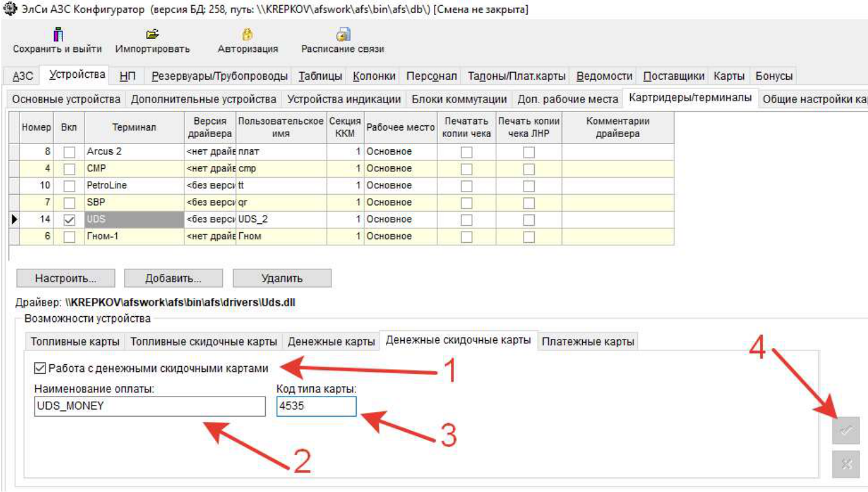Select the Дополнительные устройства subtab
This screenshot has height=492, width=868.
(x=203, y=99)
